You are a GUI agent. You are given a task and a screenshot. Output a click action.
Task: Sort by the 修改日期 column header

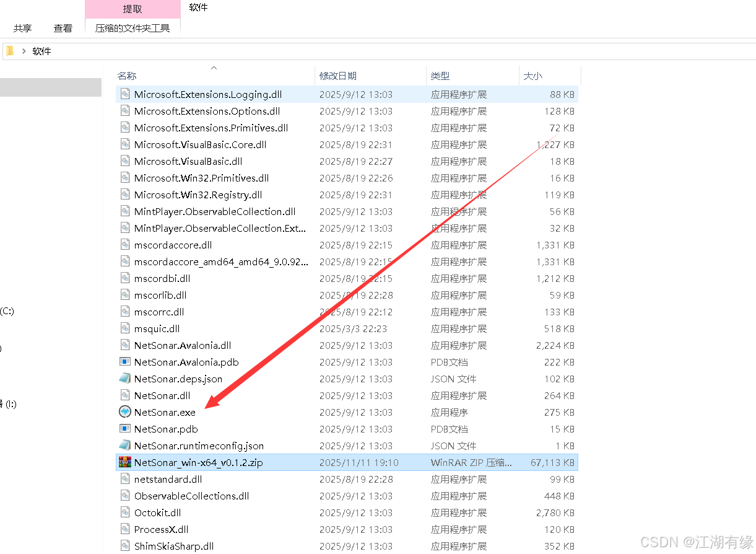pos(338,76)
